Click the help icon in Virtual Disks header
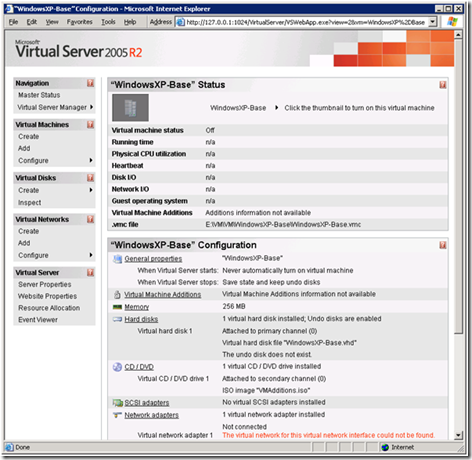The height and width of the screenshot is (460, 472). [x=90, y=178]
